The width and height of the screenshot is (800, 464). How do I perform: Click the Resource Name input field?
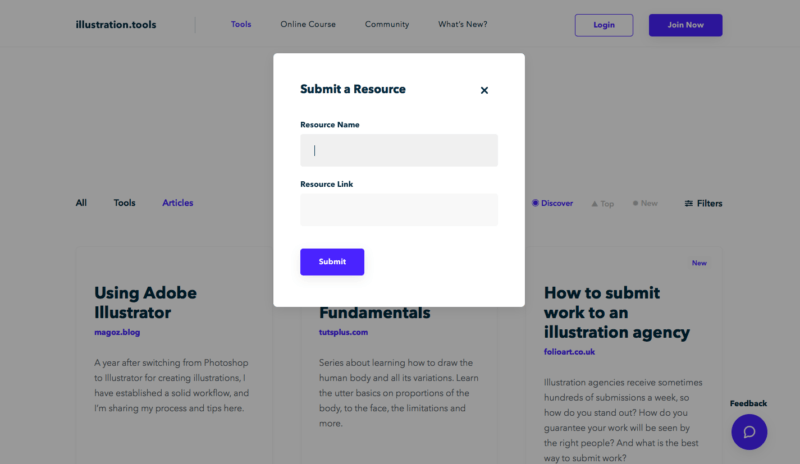click(x=398, y=150)
